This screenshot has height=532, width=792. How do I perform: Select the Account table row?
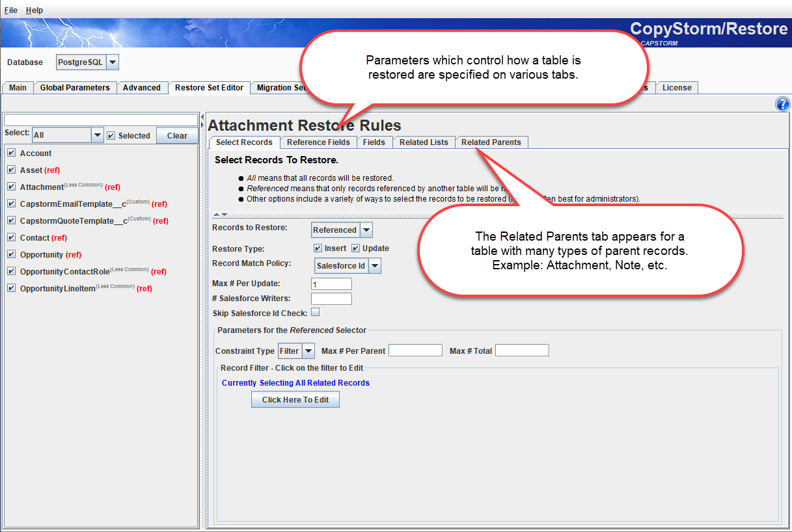36,153
